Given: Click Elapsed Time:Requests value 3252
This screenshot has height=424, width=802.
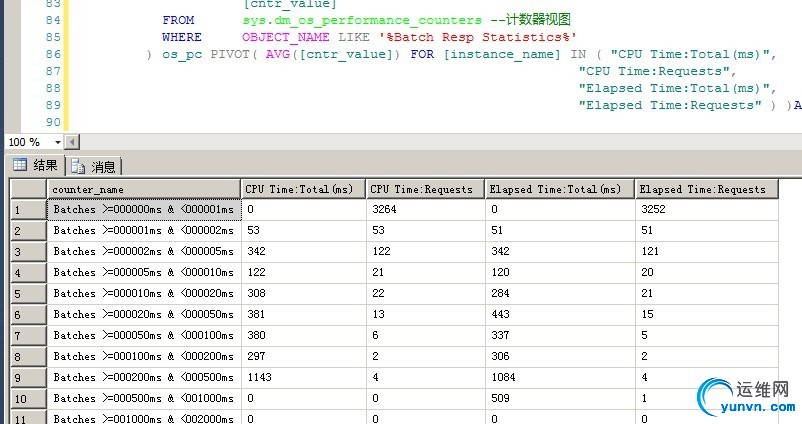Looking at the screenshot, I should coord(707,209).
